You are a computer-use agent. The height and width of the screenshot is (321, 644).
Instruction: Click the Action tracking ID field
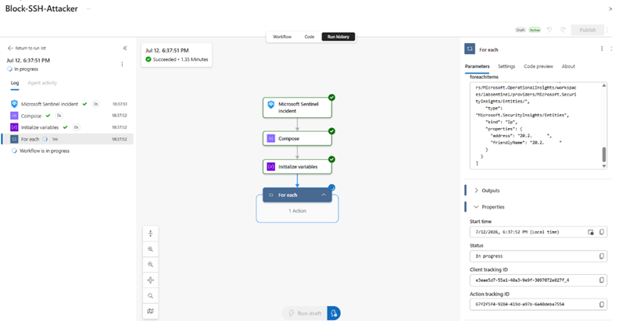538,305
